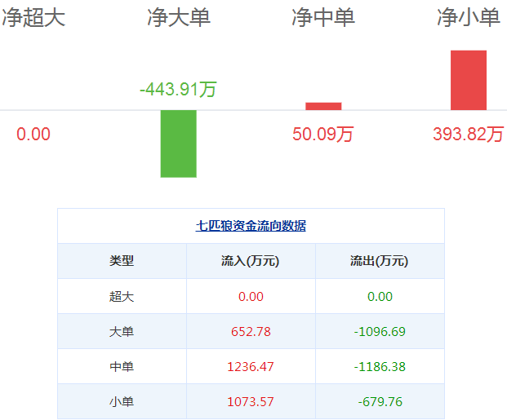Click the 流出(万元) table header
The height and width of the screenshot is (420, 507).
[x=380, y=261]
